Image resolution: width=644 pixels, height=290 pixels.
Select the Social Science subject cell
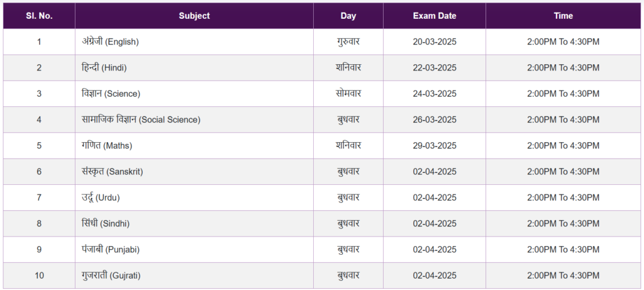click(x=194, y=120)
